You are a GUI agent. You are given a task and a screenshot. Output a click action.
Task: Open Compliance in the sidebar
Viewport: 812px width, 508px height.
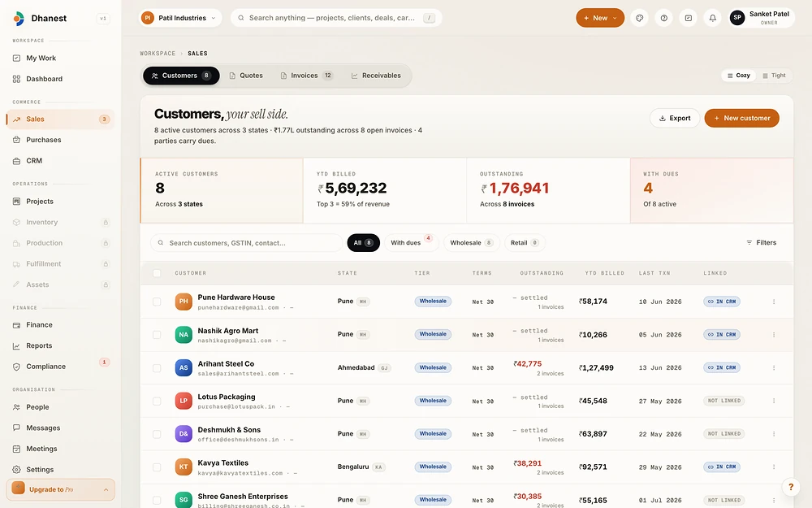pyautogui.click(x=60, y=367)
